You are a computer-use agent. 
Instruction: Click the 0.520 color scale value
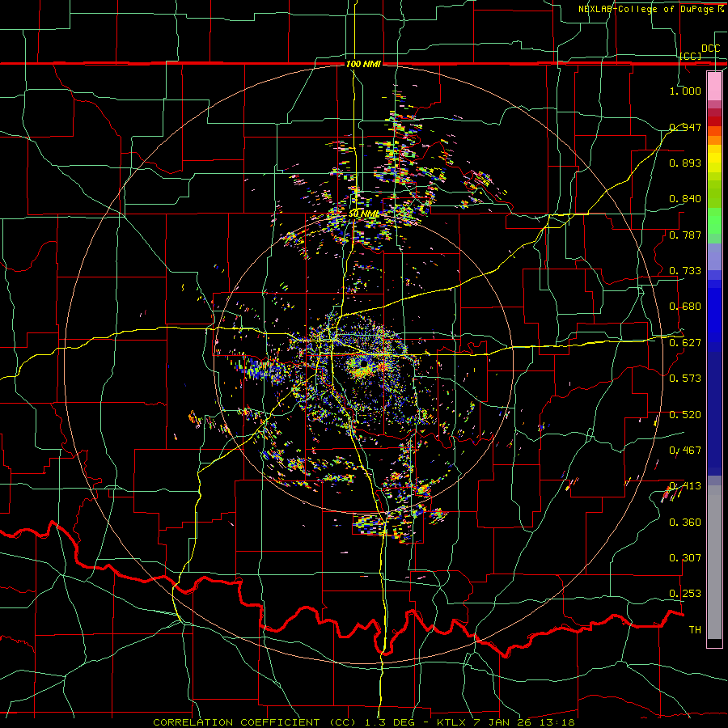pos(685,415)
